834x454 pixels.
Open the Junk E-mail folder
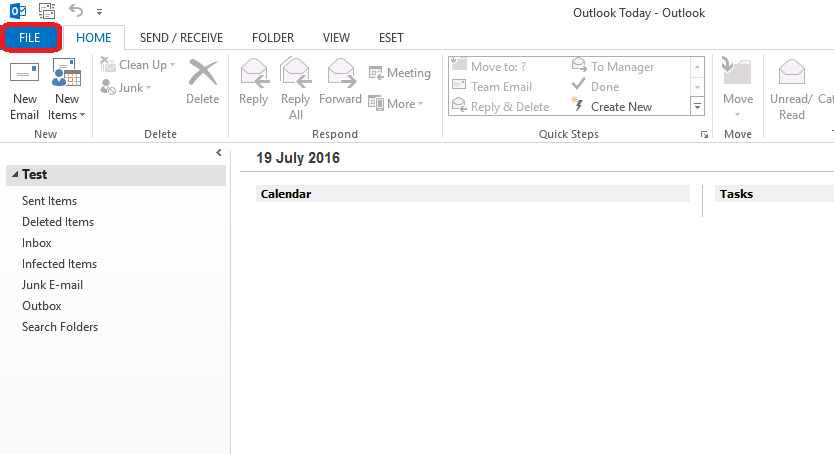53,285
